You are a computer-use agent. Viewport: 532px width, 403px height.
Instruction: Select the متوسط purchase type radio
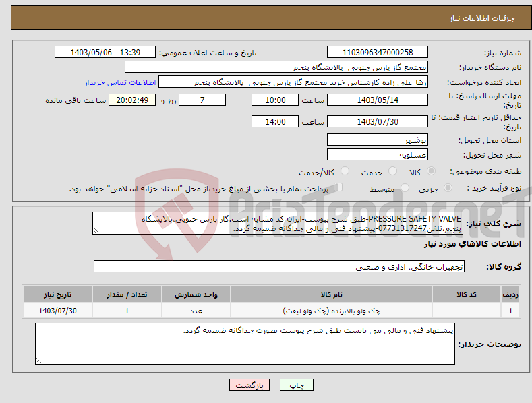point(405,187)
